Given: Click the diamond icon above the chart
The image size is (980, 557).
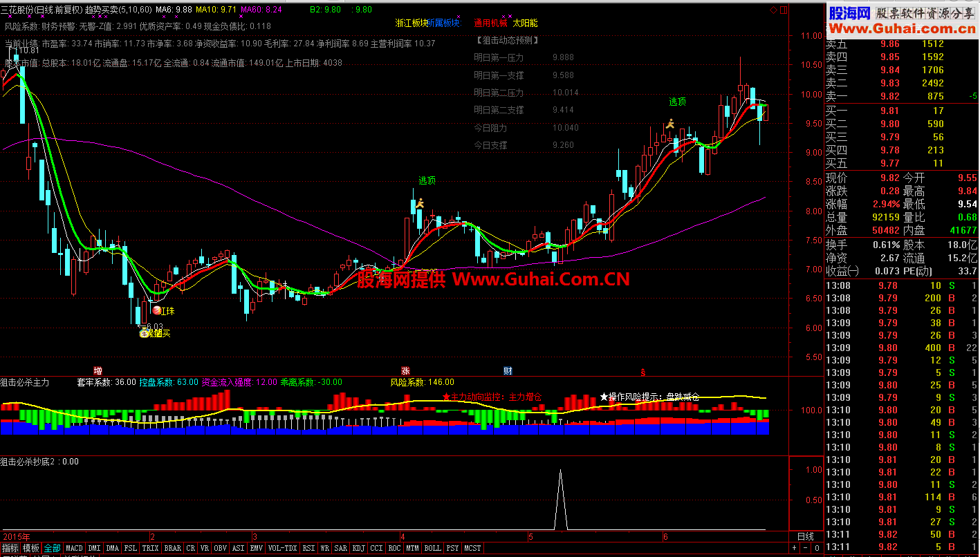Looking at the screenshot, I should pos(773,10).
